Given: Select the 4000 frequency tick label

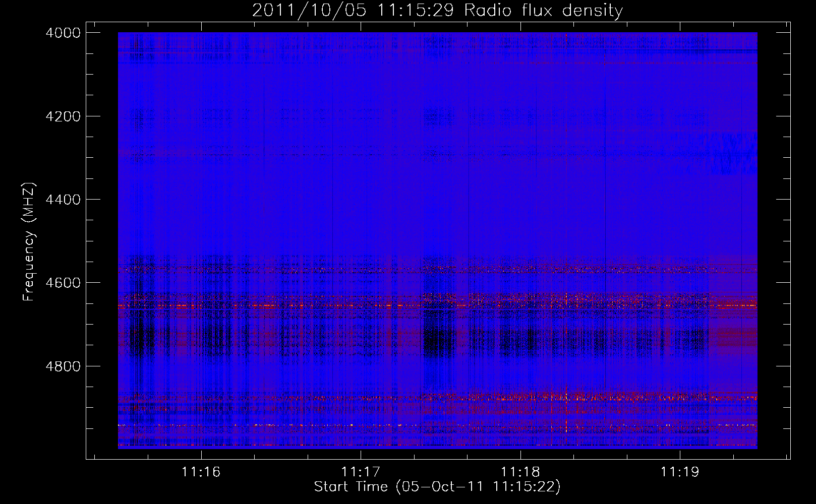Looking at the screenshot, I should [x=63, y=33].
